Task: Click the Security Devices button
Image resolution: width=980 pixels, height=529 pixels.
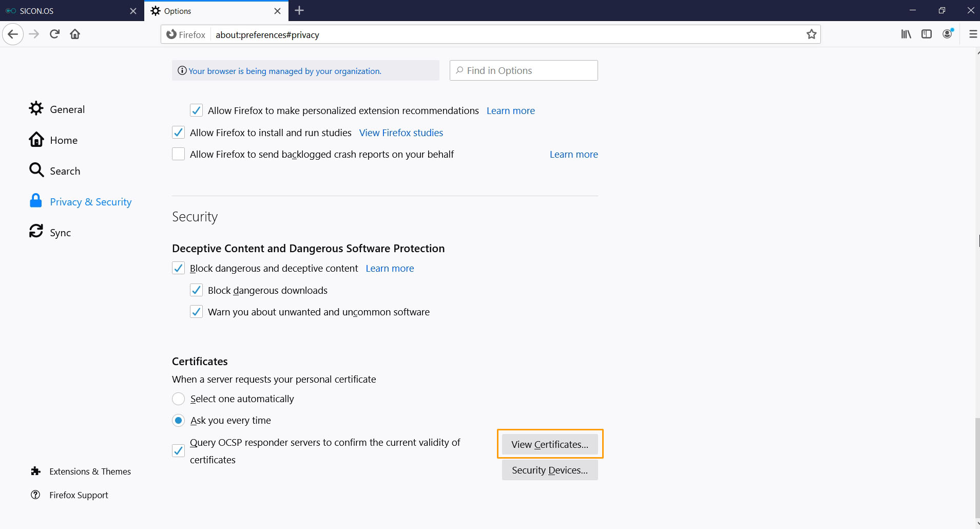Action: pyautogui.click(x=550, y=470)
